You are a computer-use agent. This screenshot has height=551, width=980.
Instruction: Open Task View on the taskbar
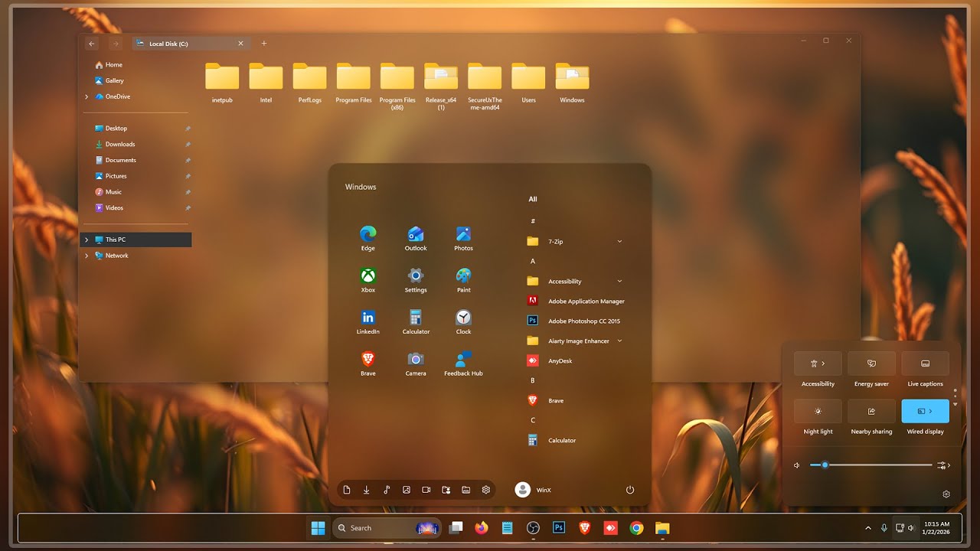click(x=456, y=527)
